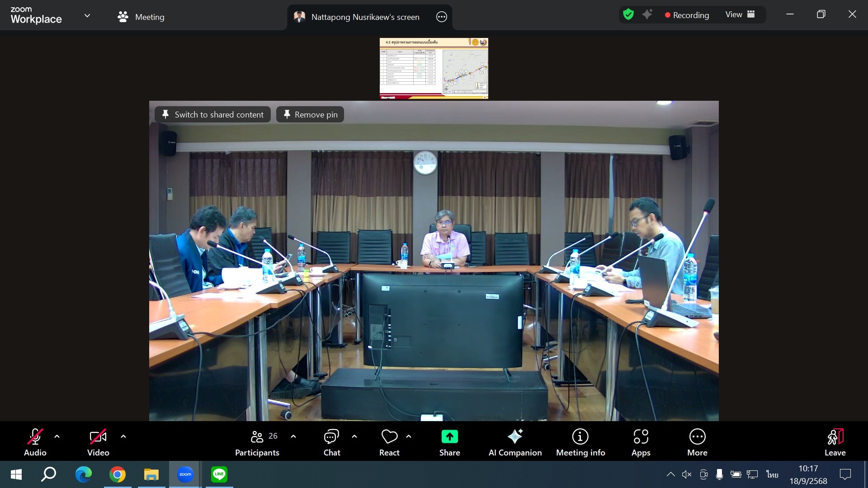Open AI Companion sparkle icon
The image size is (868, 488).
pyautogui.click(x=515, y=437)
